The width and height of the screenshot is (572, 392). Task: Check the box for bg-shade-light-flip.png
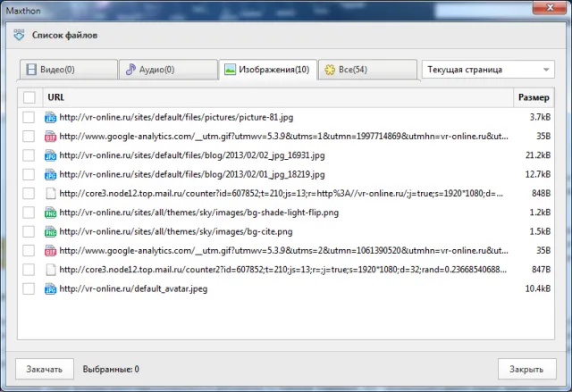(29, 213)
